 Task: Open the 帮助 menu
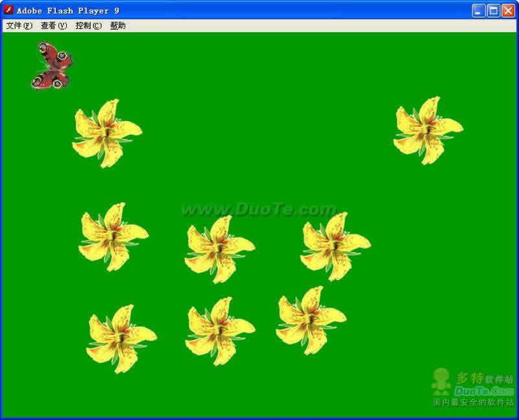coord(118,25)
